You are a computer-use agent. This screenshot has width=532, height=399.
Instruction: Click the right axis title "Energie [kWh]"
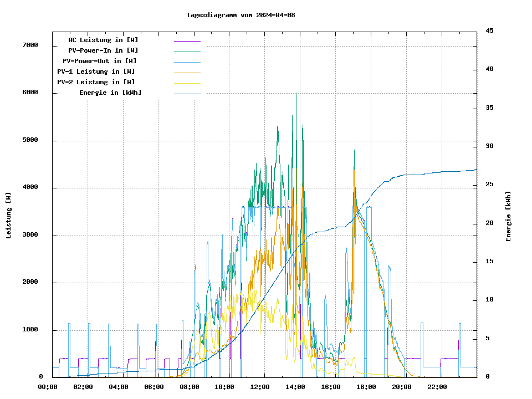[x=509, y=216]
